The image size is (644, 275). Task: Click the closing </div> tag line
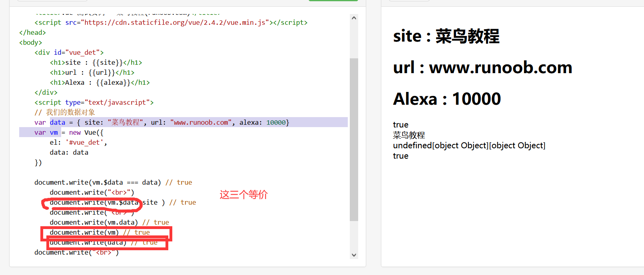(x=46, y=92)
